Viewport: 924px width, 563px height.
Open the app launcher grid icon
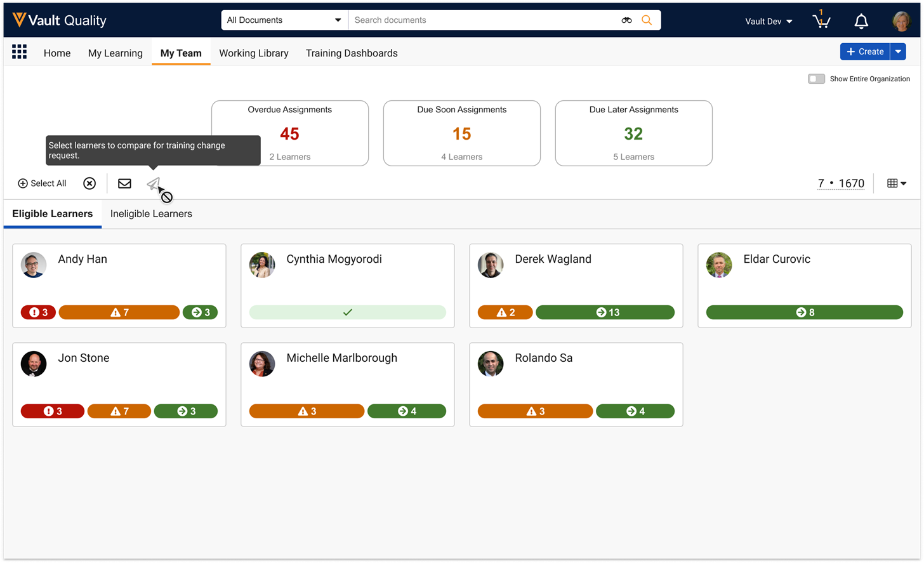[19, 52]
